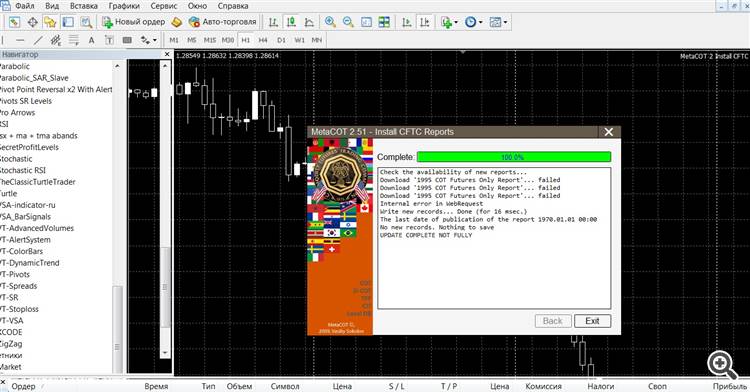Expand templates dropdown arrow

click(x=505, y=22)
